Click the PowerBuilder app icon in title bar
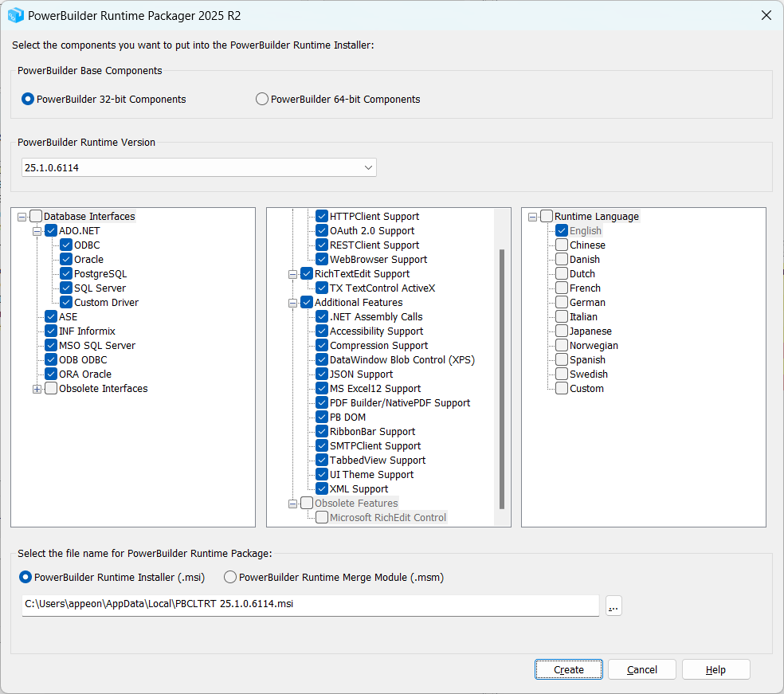This screenshot has height=694, width=784. coord(15,15)
